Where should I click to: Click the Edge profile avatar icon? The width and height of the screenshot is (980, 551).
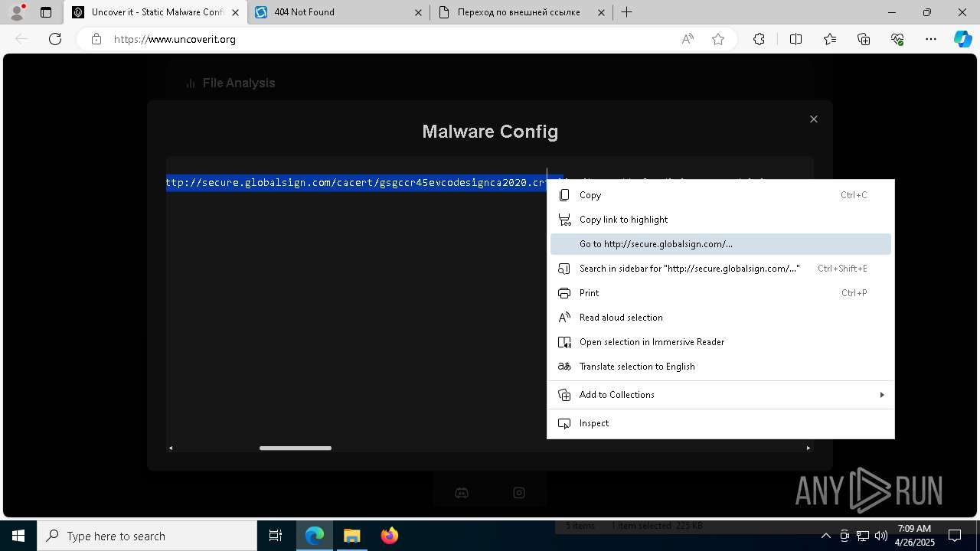pyautogui.click(x=17, y=12)
